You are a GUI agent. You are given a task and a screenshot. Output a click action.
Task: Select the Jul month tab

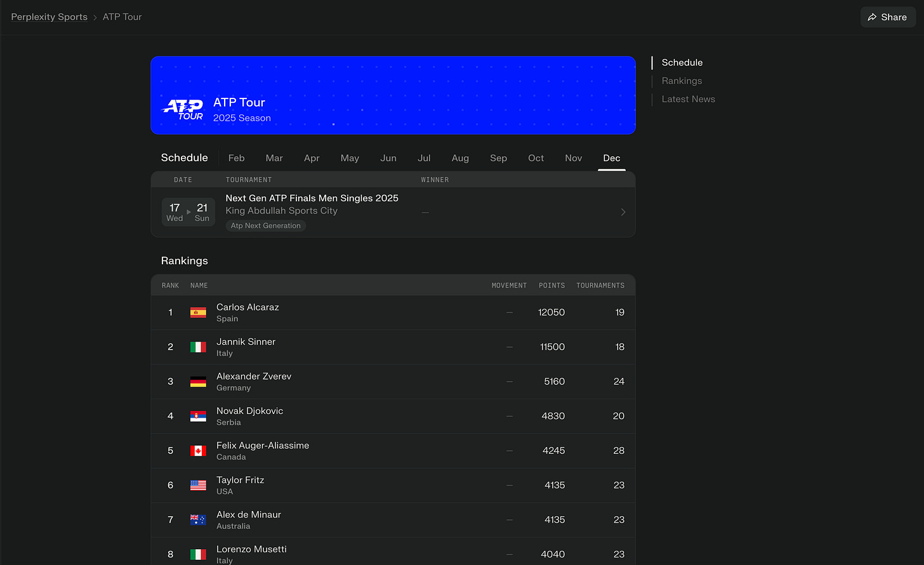pyautogui.click(x=424, y=158)
